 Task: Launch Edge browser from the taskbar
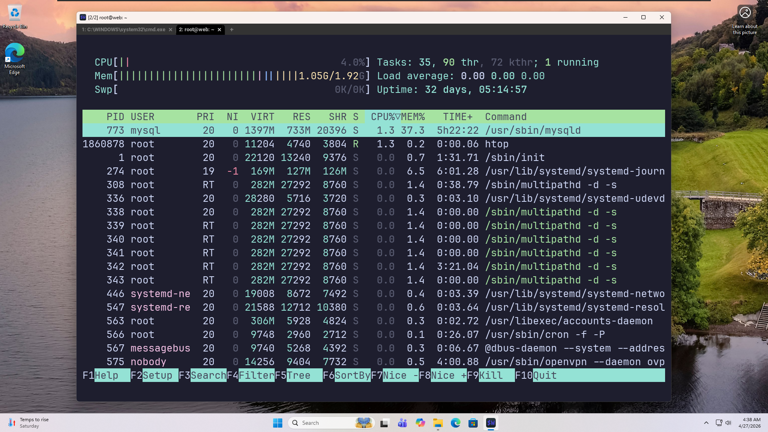456,423
